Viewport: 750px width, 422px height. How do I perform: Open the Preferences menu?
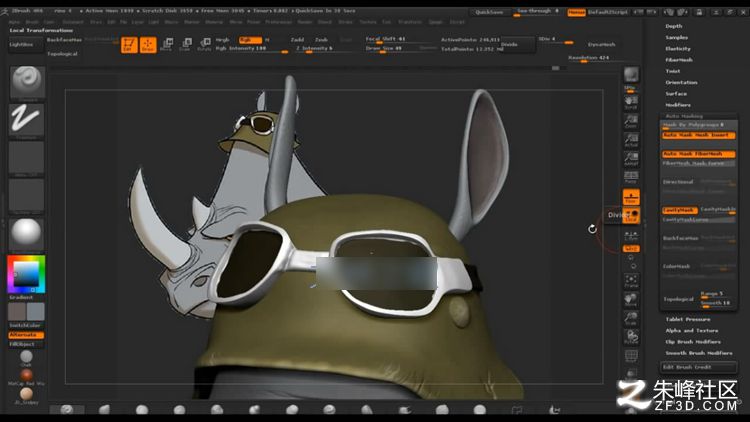tap(278, 22)
